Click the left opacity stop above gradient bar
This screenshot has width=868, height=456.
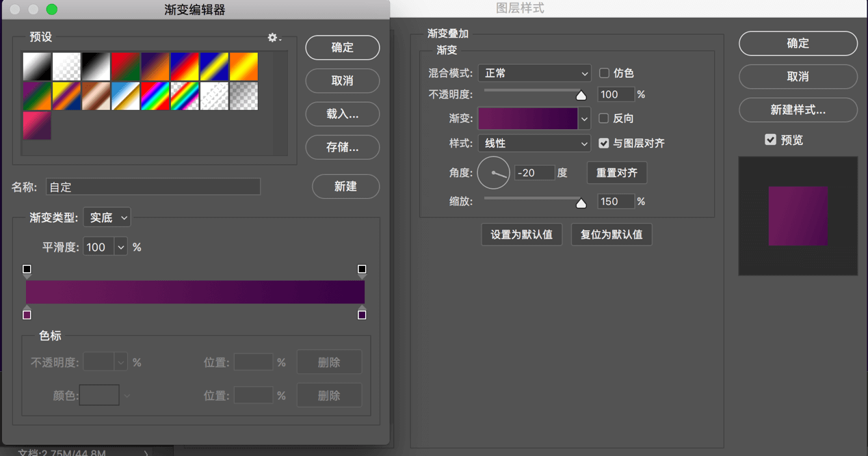[x=27, y=270]
